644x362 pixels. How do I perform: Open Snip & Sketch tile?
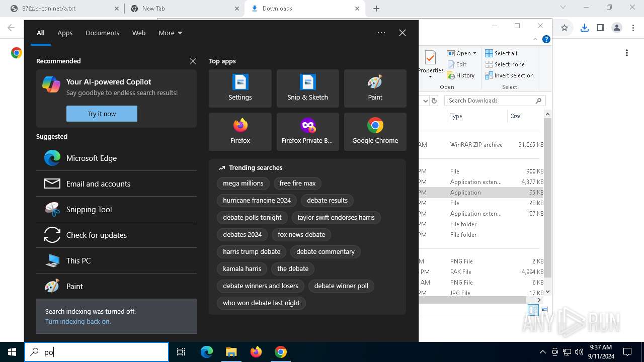coord(307,88)
